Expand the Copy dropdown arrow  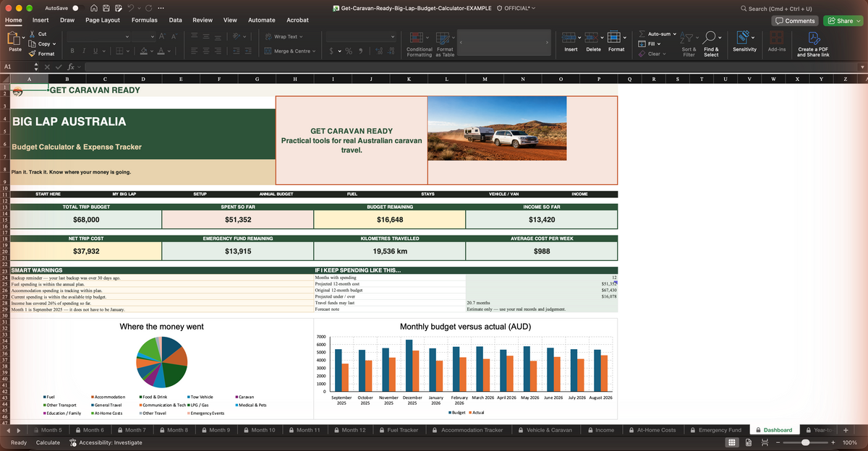click(x=56, y=44)
